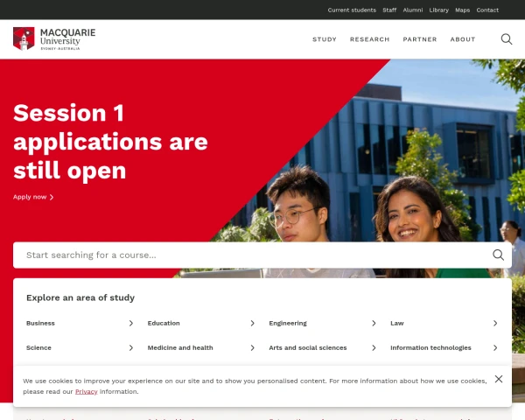Click the course search magnifier icon
Screen dimensions: 525x420
[x=498, y=255]
